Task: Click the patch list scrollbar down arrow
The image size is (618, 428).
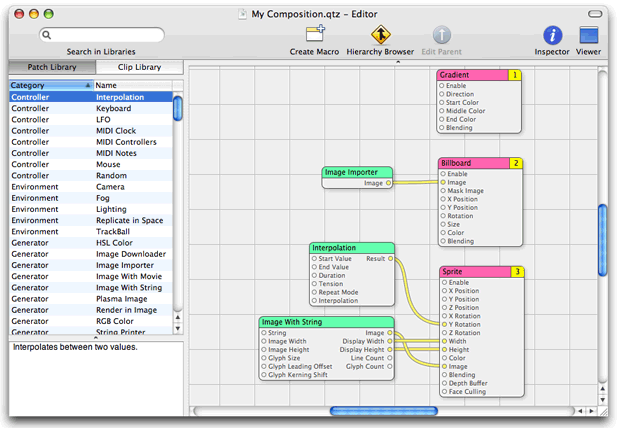Action: 178,329
